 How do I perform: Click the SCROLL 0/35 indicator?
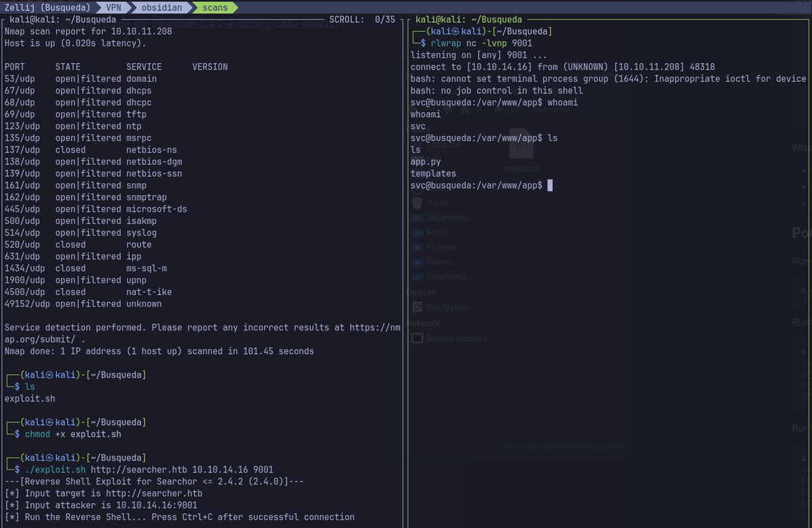tap(362, 20)
